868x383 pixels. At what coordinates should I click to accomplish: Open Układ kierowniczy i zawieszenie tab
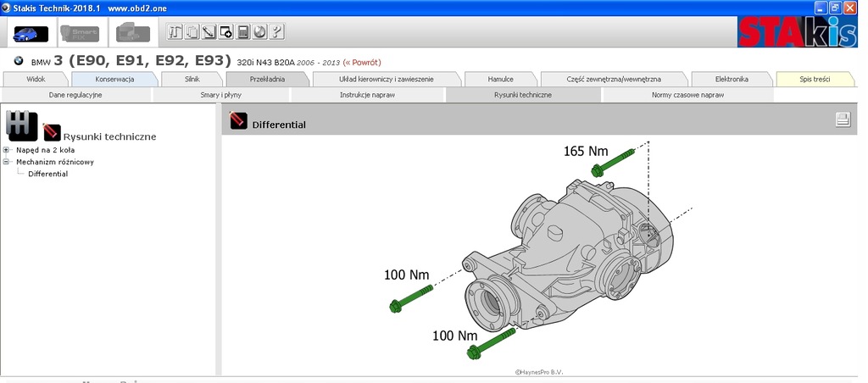pos(387,79)
